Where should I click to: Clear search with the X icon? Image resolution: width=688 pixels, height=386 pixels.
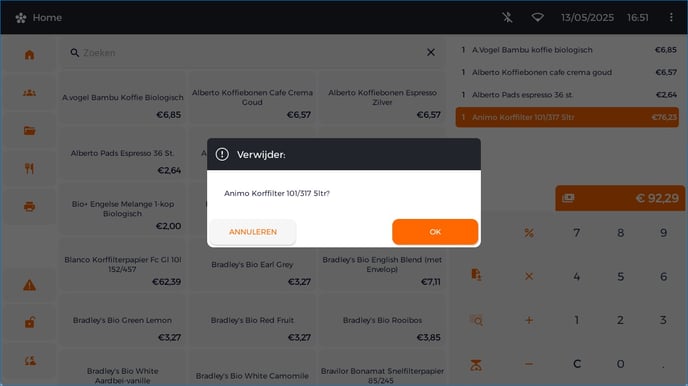click(431, 52)
